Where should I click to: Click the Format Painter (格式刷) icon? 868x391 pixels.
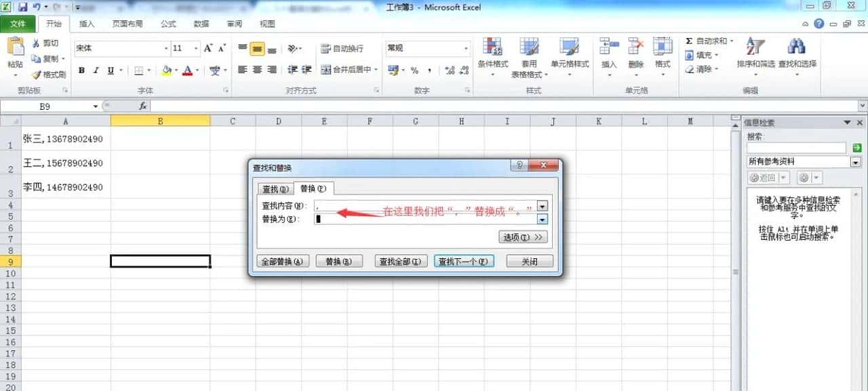click(x=36, y=75)
